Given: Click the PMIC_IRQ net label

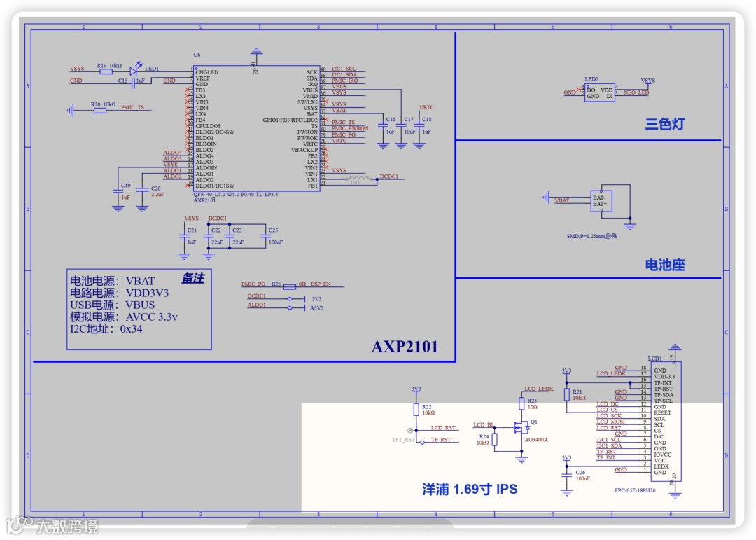Looking at the screenshot, I should pyautogui.click(x=344, y=81).
